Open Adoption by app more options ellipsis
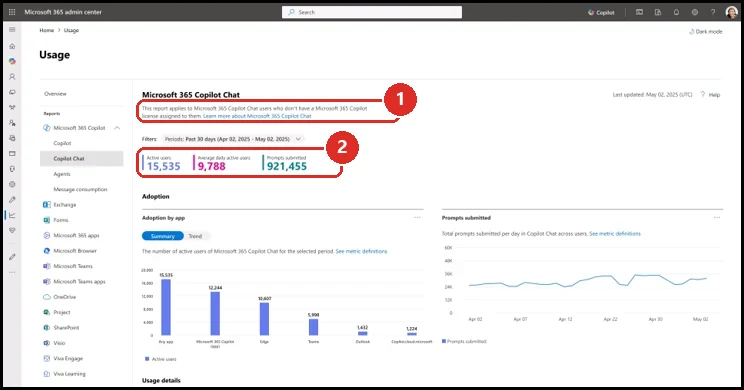Screen dimensions: 744x390 tap(417, 218)
